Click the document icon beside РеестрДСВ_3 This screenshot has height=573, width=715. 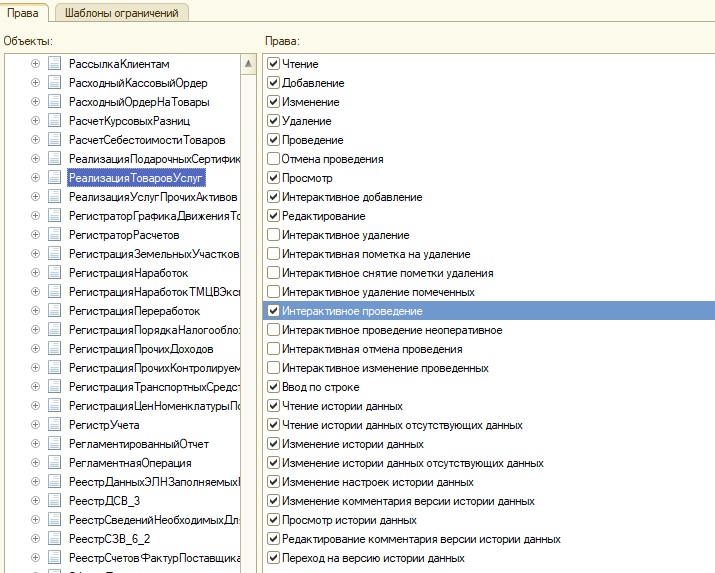pos(55,501)
